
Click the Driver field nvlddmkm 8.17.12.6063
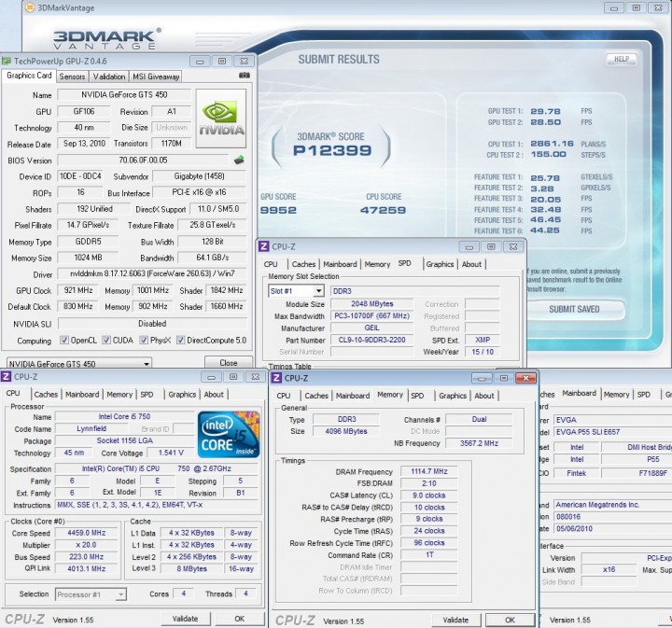152,273
